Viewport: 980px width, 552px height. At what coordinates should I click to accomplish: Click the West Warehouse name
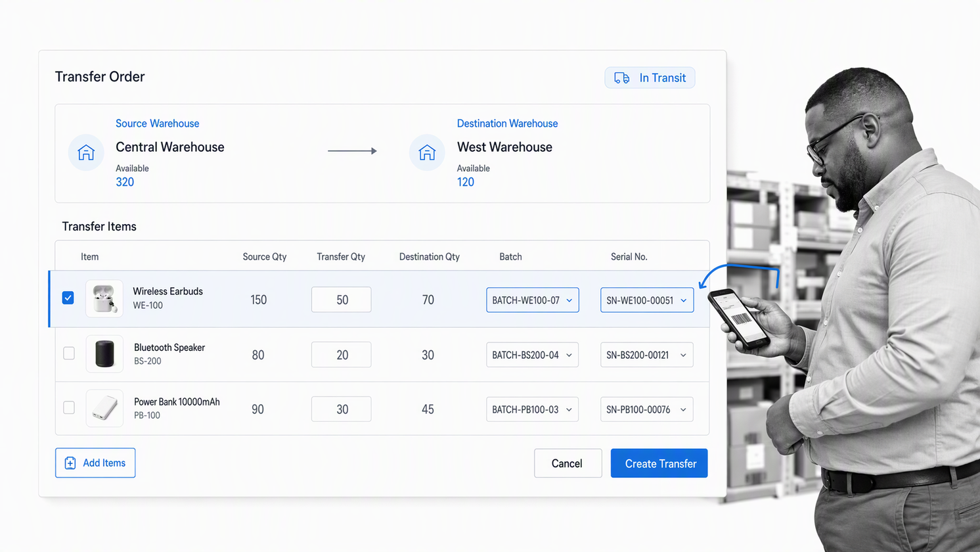[x=504, y=147]
